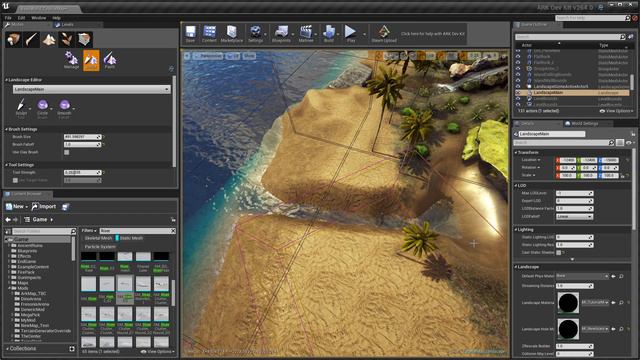This screenshot has width=640, height=360.
Task: Click the lock icon in Content Browser
Action: 173,220
